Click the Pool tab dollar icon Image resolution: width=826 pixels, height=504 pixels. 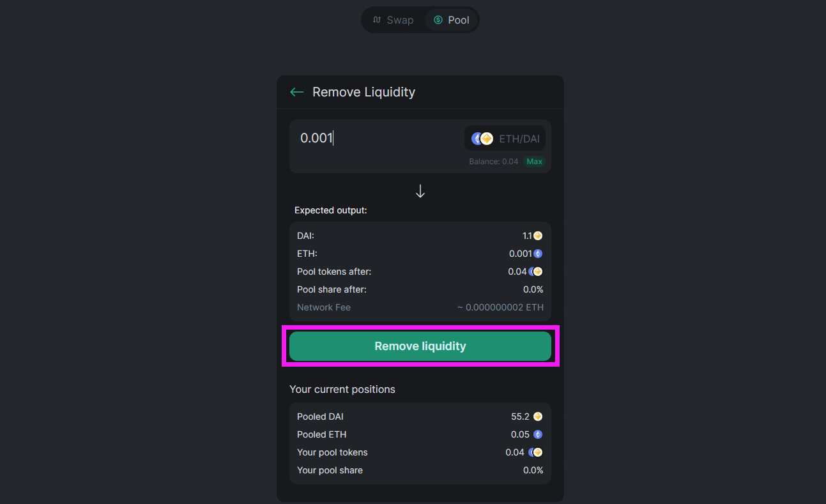click(x=438, y=20)
